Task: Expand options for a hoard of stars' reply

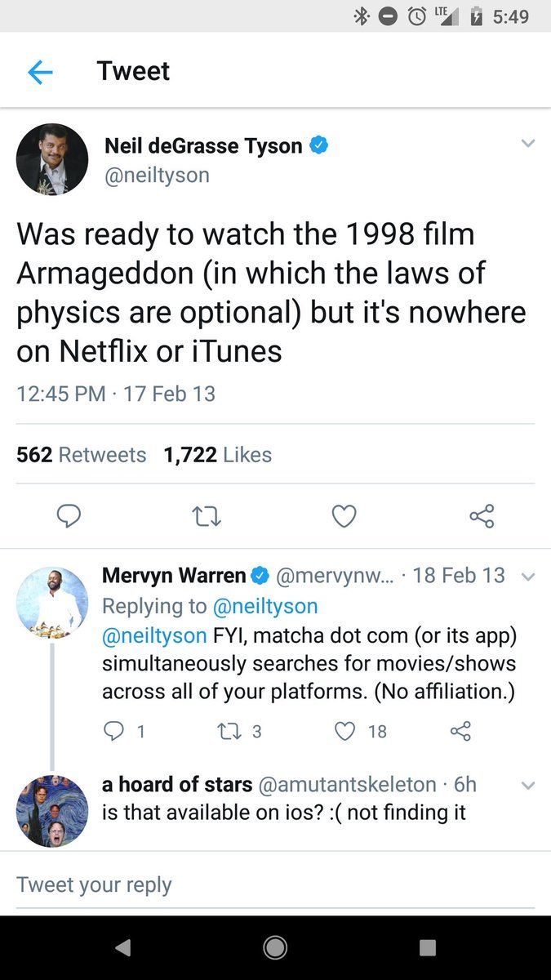Action: point(527,786)
